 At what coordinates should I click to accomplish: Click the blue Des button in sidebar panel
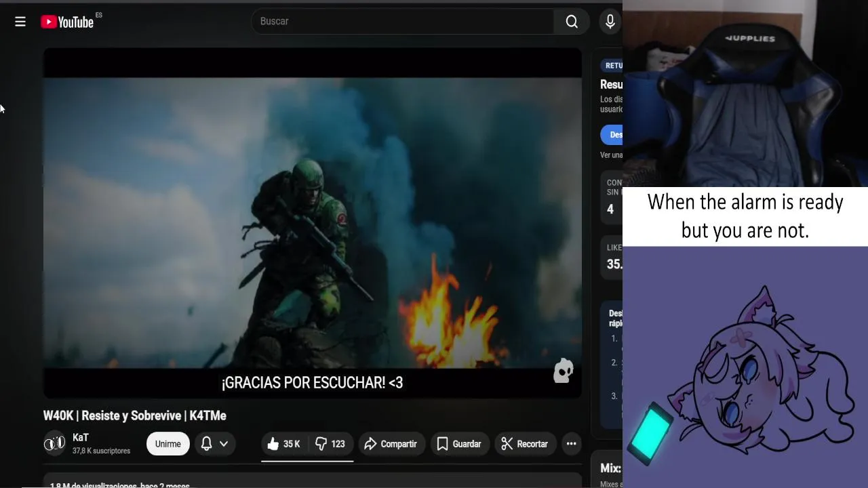pyautogui.click(x=612, y=135)
